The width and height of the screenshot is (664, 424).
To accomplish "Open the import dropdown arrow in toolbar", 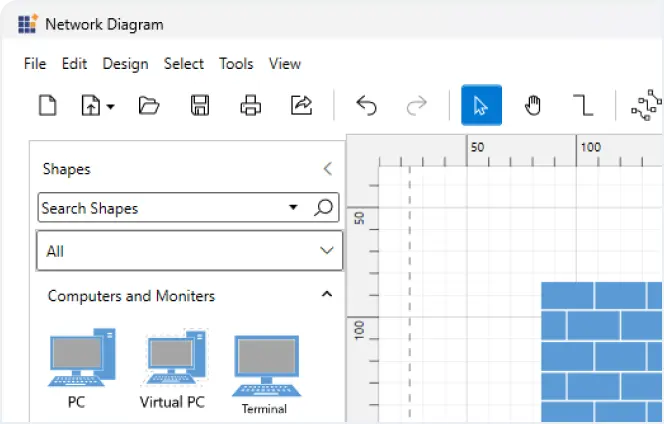I will point(110,106).
